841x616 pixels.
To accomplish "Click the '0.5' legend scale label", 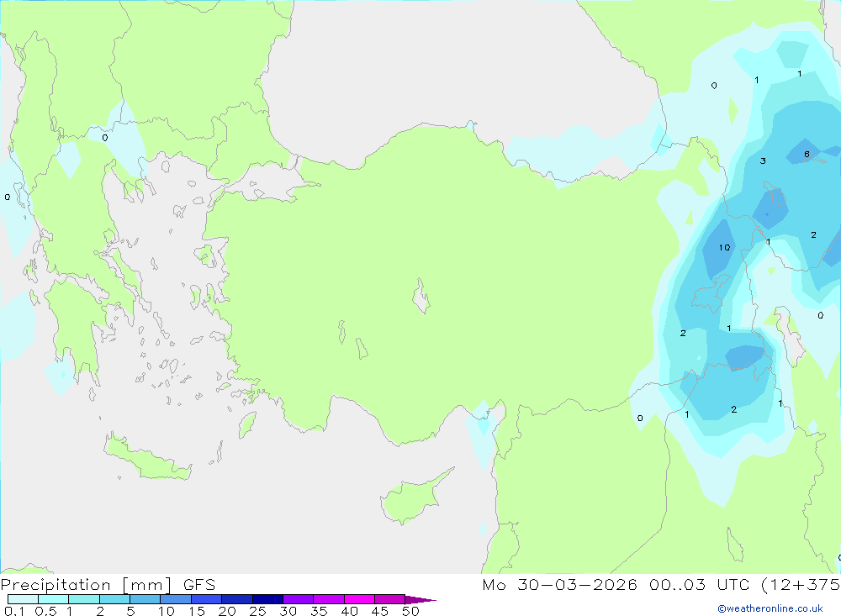I will pyautogui.click(x=45, y=611).
